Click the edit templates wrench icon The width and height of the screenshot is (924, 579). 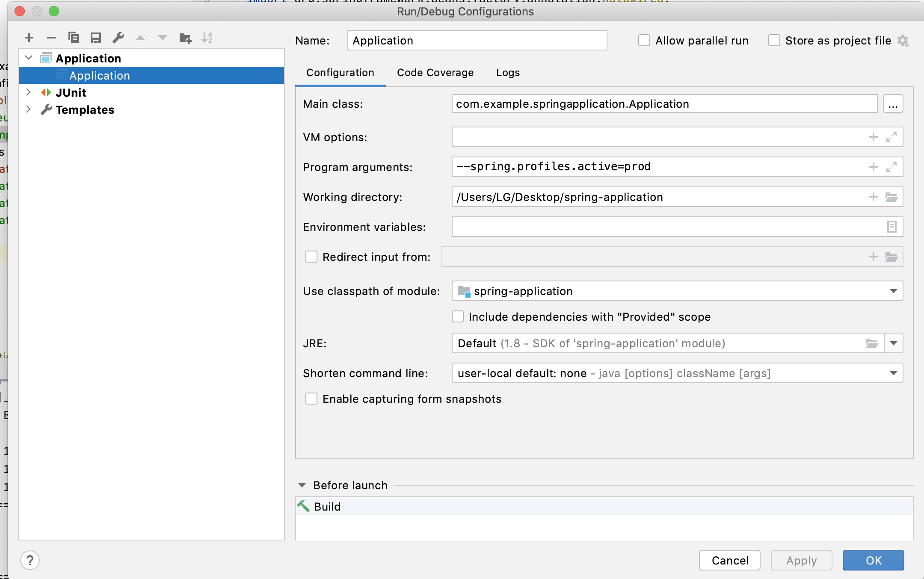118,38
